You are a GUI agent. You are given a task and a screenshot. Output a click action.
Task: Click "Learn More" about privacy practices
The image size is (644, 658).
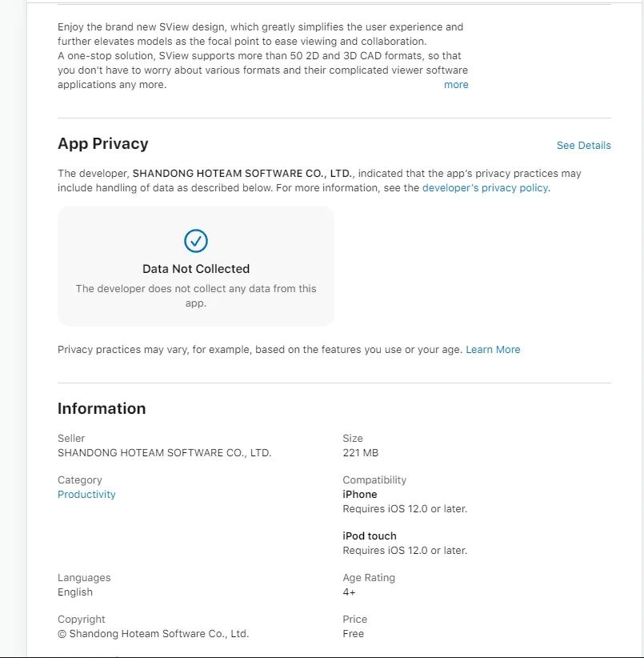493,350
